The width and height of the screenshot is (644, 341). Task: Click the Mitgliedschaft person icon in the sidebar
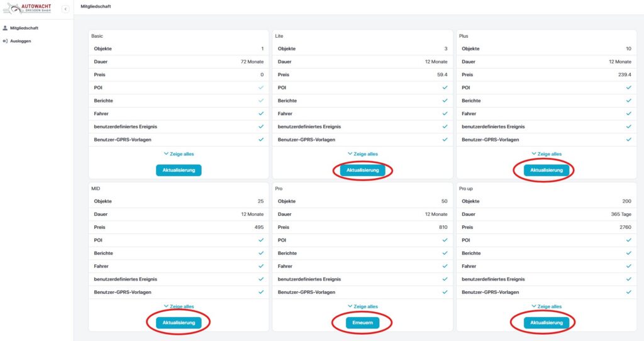tap(6, 28)
